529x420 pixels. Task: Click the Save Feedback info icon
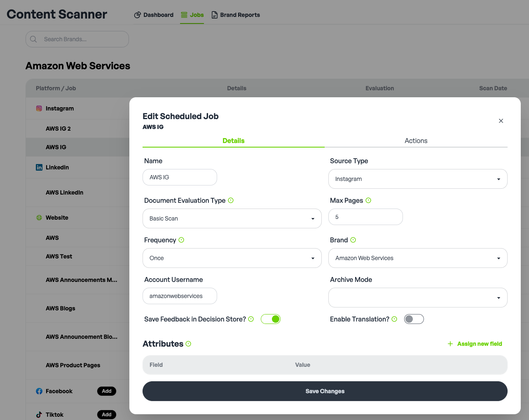[x=251, y=319]
